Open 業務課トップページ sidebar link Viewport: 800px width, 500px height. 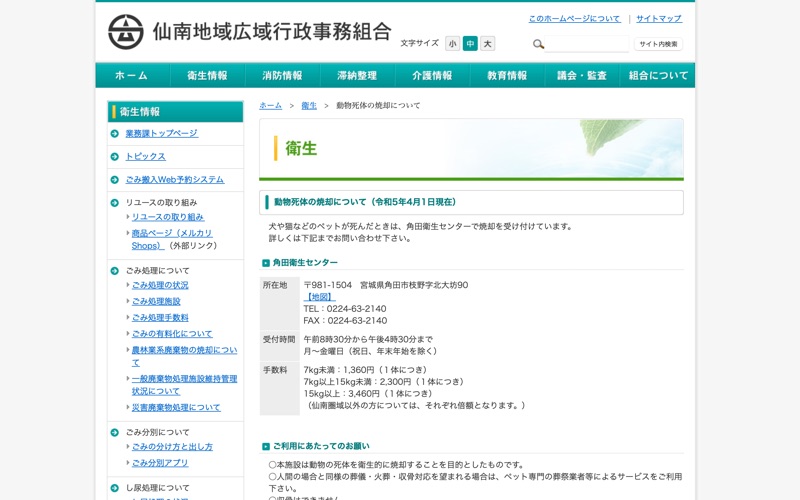[162, 134]
